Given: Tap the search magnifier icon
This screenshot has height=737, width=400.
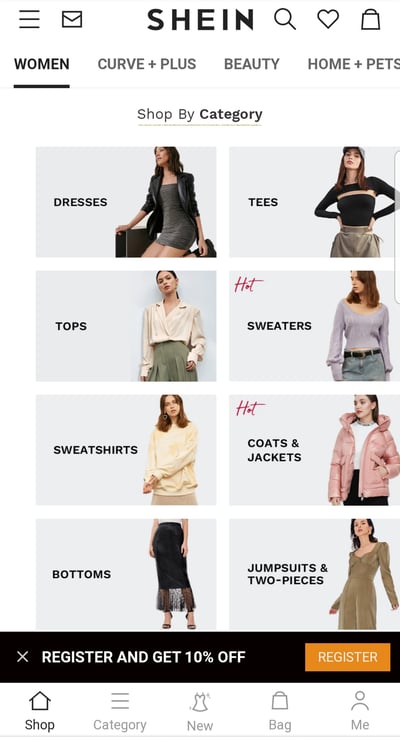Looking at the screenshot, I should click(x=285, y=19).
